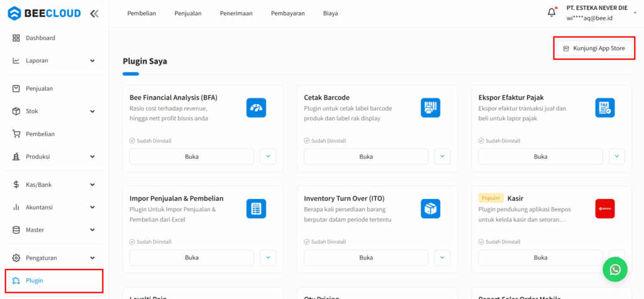The image size is (644, 299).
Task: Click the Laporan chart icon
Action: tap(16, 60)
